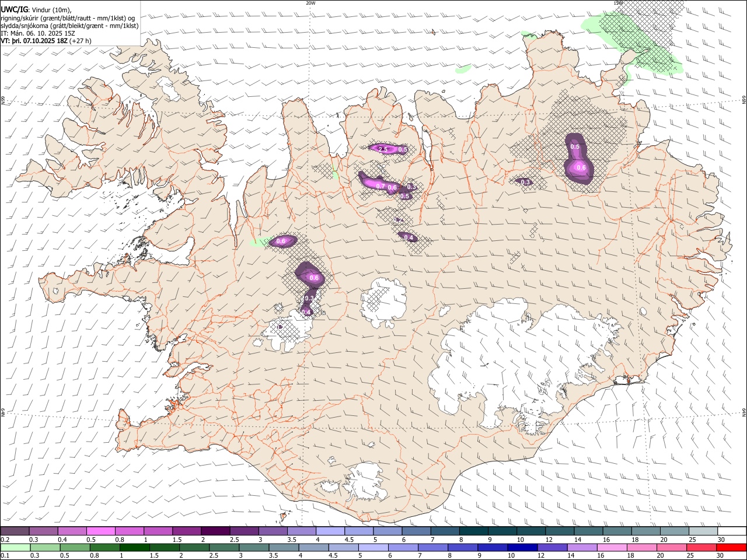Click the dark green 1 swatch in lower legend

pyautogui.click(x=134, y=547)
